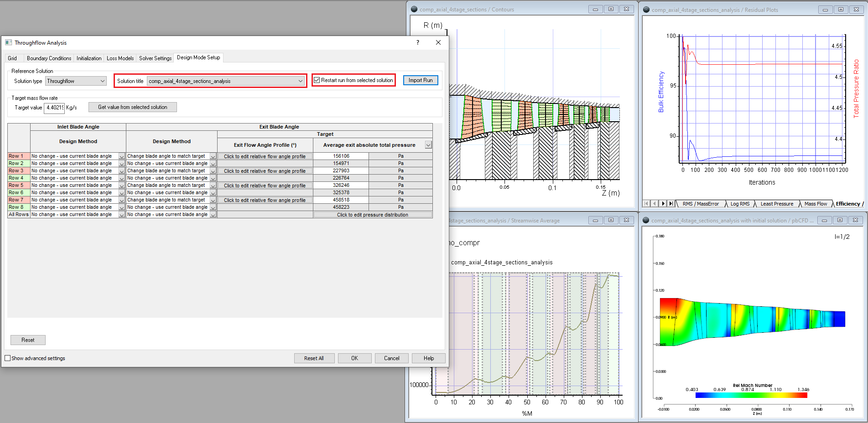The height and width of the screenshot is (423, 868).
Task: Click the Help button
Action: click(429, 358)
